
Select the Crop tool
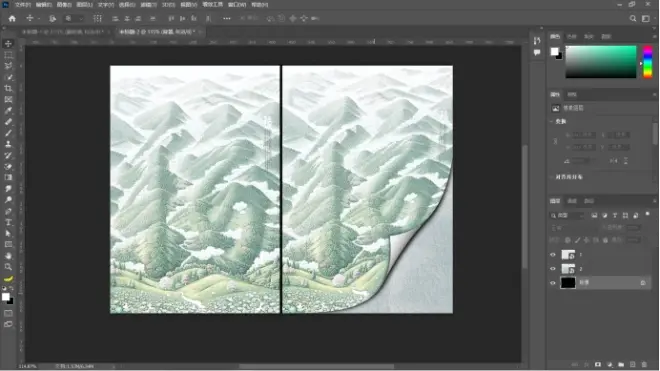[8, 88]
